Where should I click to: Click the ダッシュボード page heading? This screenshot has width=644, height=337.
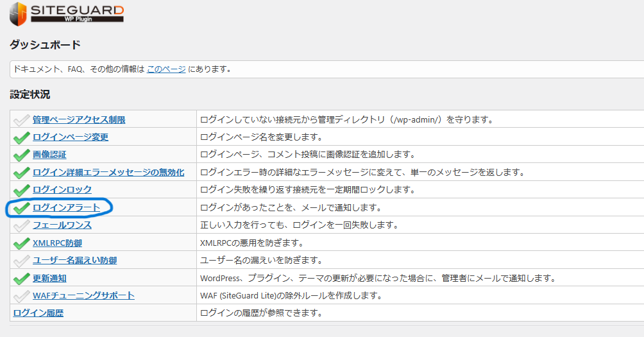point(45,44)
